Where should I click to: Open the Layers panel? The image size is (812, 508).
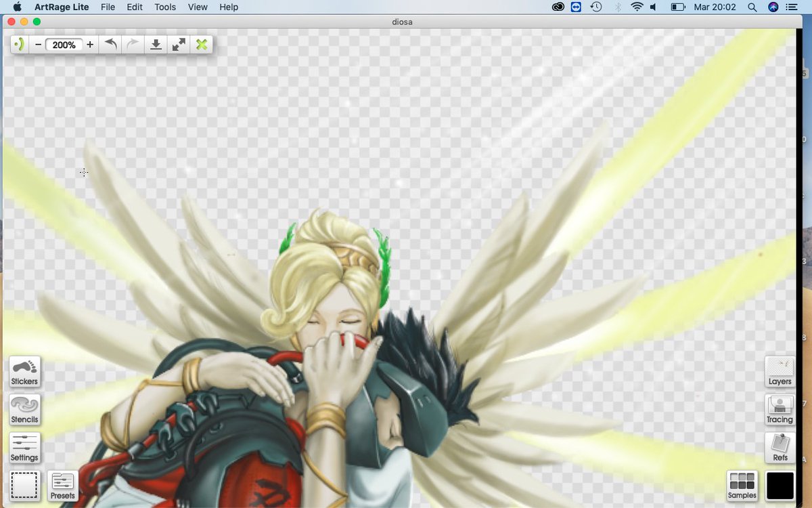pyautogui.click(x=780, y=372)
